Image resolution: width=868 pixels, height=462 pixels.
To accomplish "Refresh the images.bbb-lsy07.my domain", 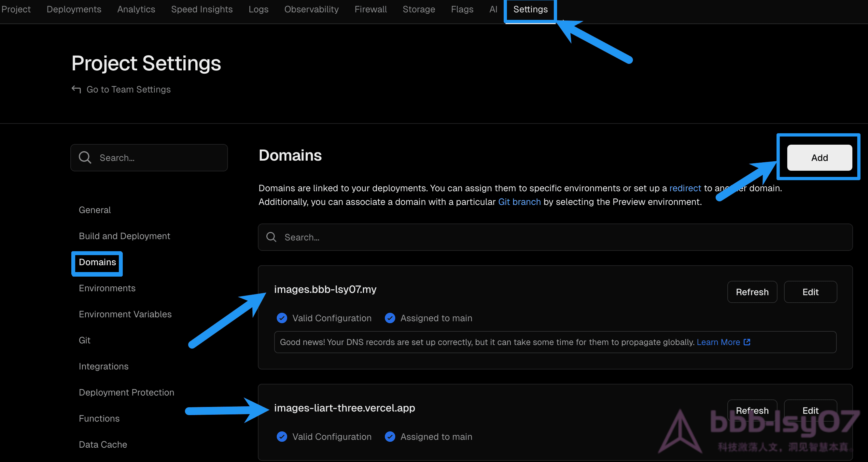I will pos(752,292).
